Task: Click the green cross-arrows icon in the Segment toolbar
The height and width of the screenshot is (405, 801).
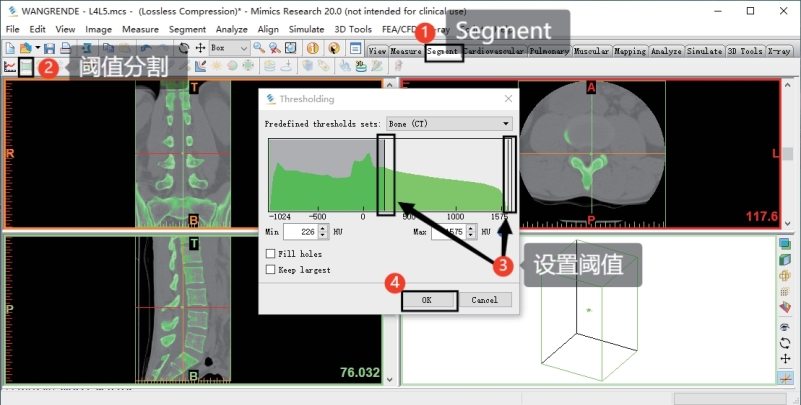Action: click(x=248, y=66)
